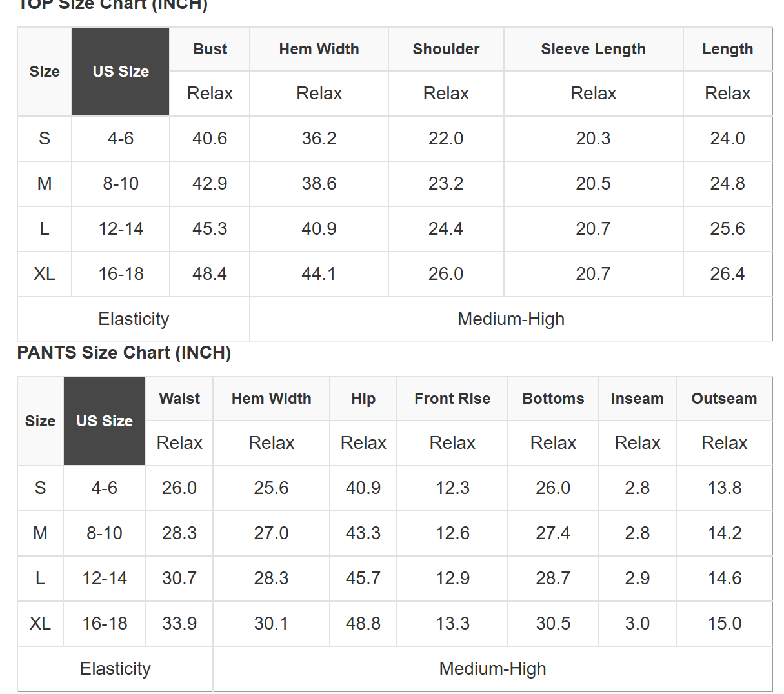Select the Outseam column header
This screenshot has width=784, height=694.
pos(724,399)
